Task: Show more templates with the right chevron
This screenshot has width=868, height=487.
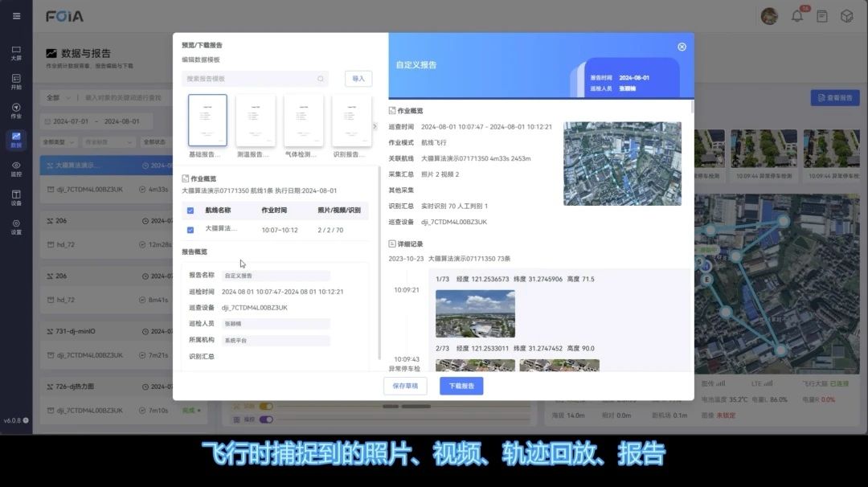Action: (x=375, y=126)
